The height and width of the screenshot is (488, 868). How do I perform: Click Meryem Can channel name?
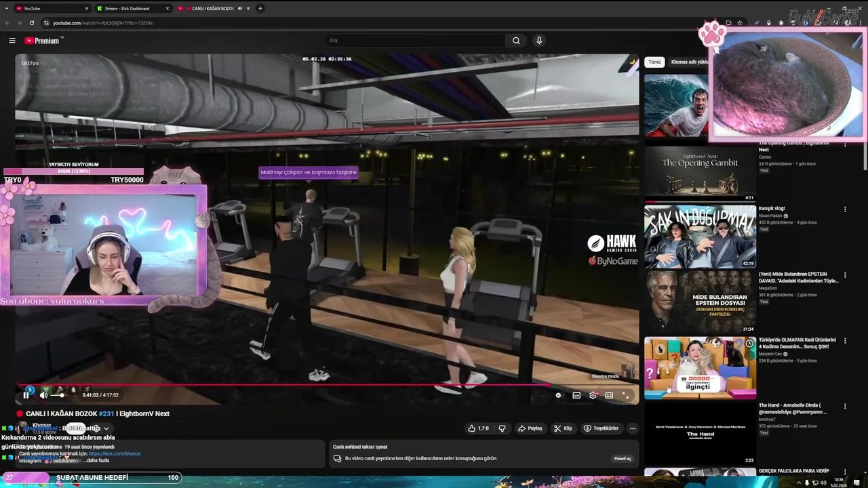[x=771, y=354]
